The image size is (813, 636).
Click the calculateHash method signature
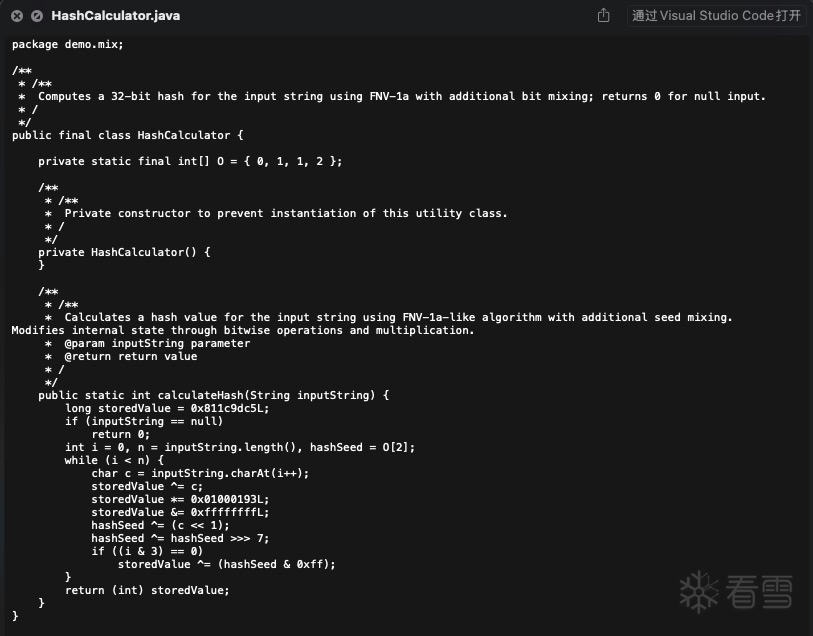pos(213,395)
